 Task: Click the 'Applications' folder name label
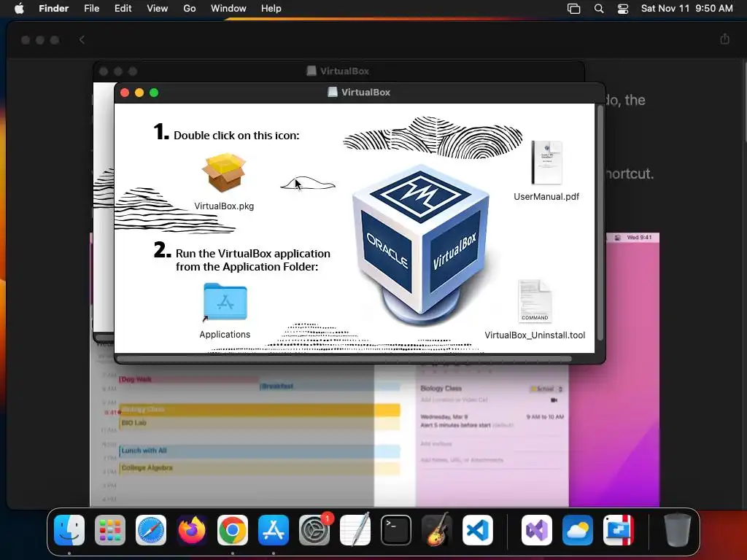(225, 334)
